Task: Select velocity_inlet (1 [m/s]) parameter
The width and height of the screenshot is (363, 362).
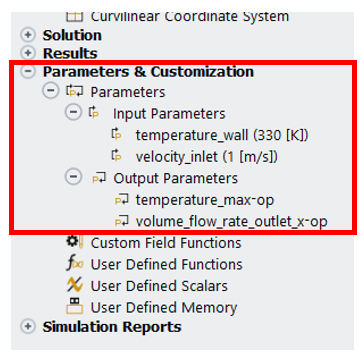Action: click(x=207, y=157)
